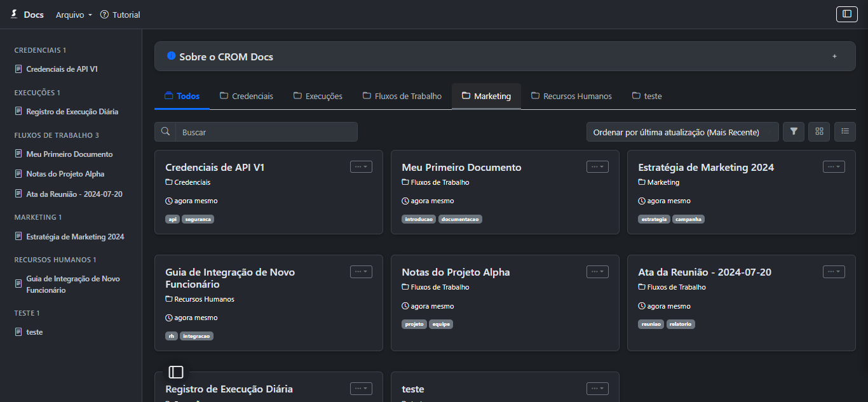Open options menu on Meu Primeiro Documento card
This screenshot has height=402, width=868.
click(597, 166)
